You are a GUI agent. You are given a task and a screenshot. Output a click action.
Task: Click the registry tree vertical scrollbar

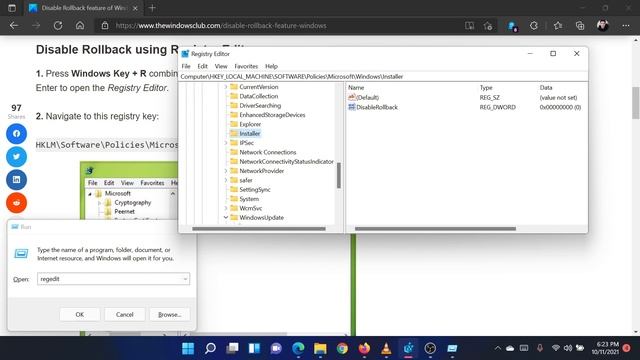tap(339, 176)
